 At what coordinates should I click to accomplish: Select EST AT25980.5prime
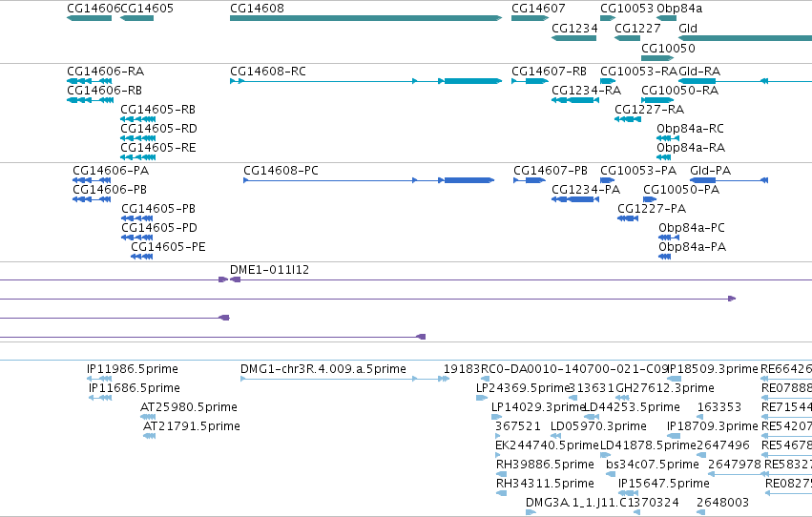tap(148, 417)
